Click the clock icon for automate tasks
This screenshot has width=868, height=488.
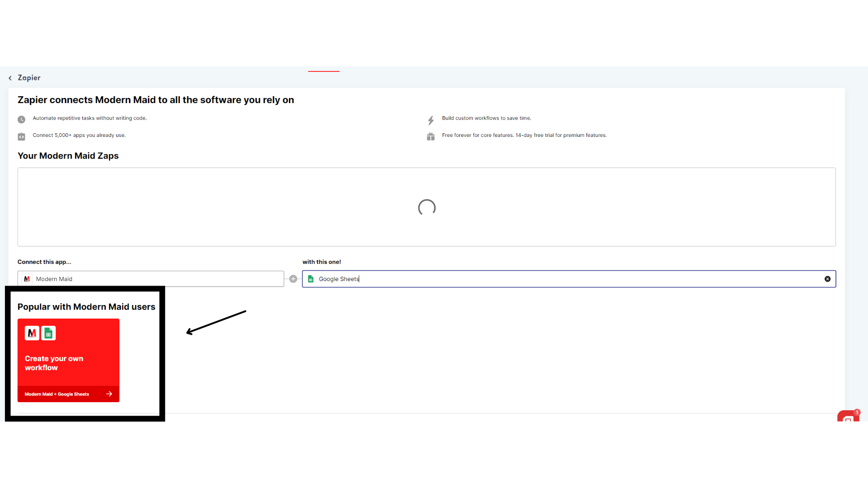click(21, 120)
